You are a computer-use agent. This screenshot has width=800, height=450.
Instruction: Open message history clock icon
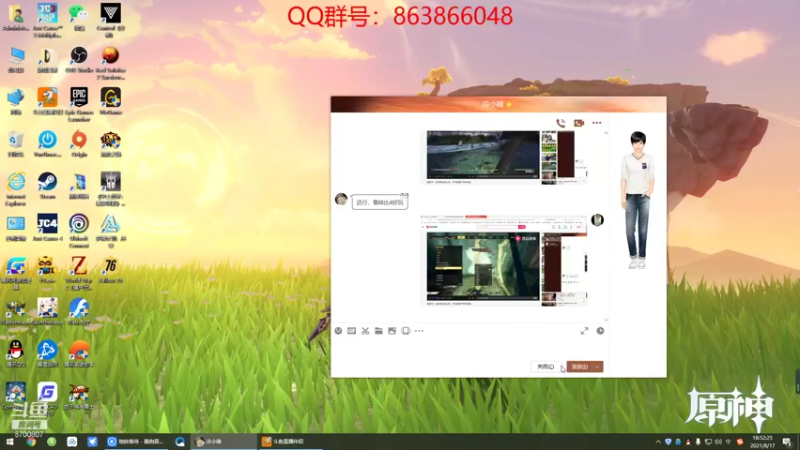601,331
